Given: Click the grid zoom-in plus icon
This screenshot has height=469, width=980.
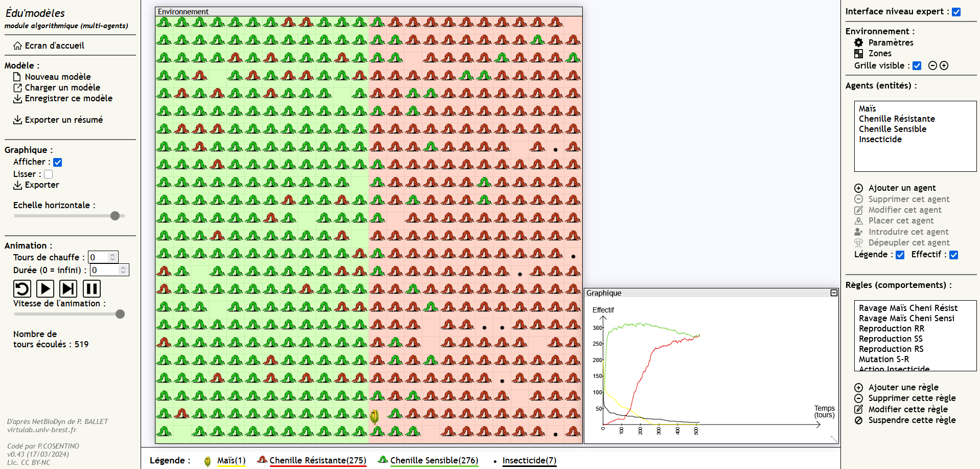Looking at the screenshot, I should click(944, 65).
